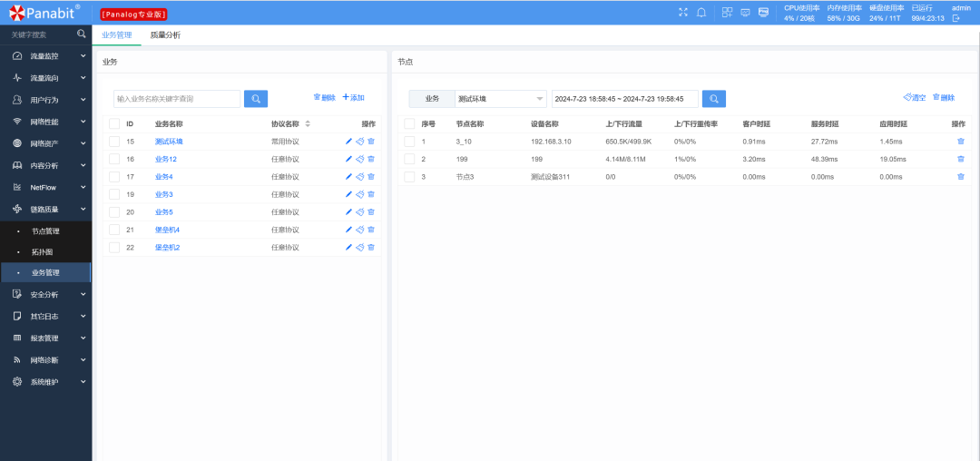Click the sidebar keyword search magnifier

tap(82, 34)
